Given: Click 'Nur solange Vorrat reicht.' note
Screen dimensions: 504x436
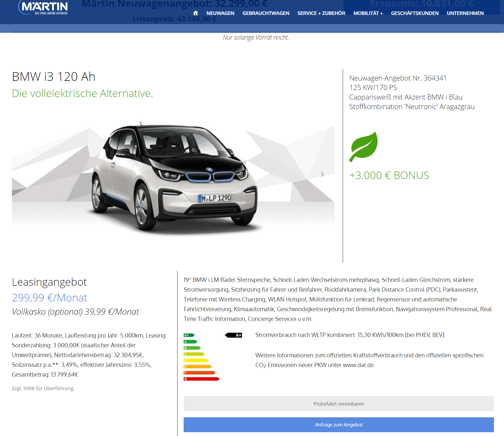Looking at the screenshot, I should point(256,37).
